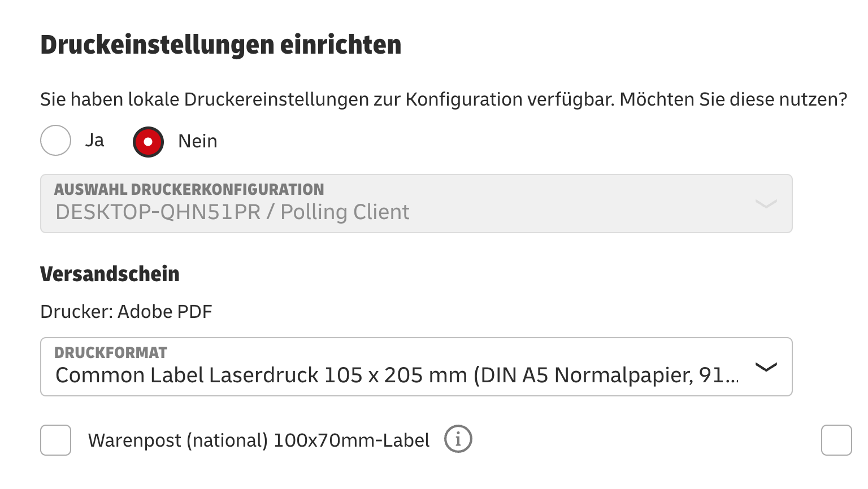The image size is (868, 489).
Task: Click the 'DRUCKFORMAT' field label
Action: pyautogui.click(x=111, y=353)
